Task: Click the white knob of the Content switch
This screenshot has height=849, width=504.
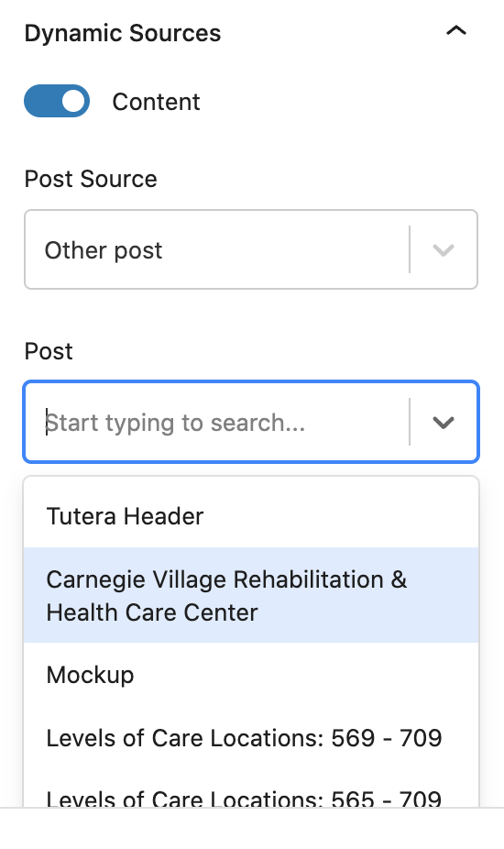Action: click(73, 101)
